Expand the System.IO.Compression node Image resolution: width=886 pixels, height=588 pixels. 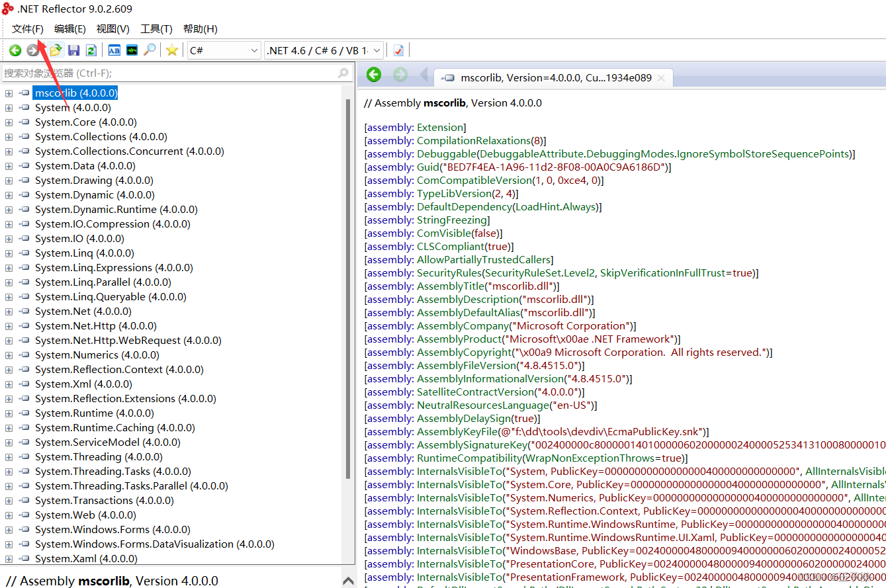pyautogui.click(x=9, y=224)
